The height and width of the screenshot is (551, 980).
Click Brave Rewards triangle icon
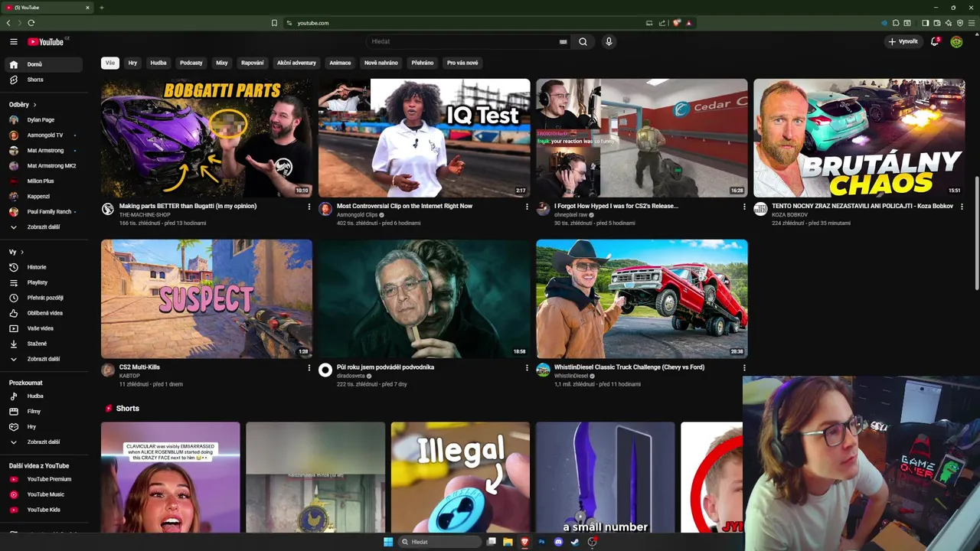[689, 23]
